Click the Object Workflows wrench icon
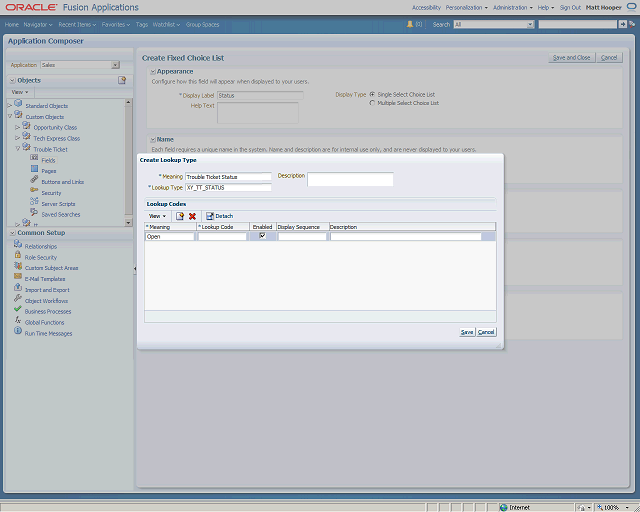Screen dimensions: 640x512 coord(18,298)
